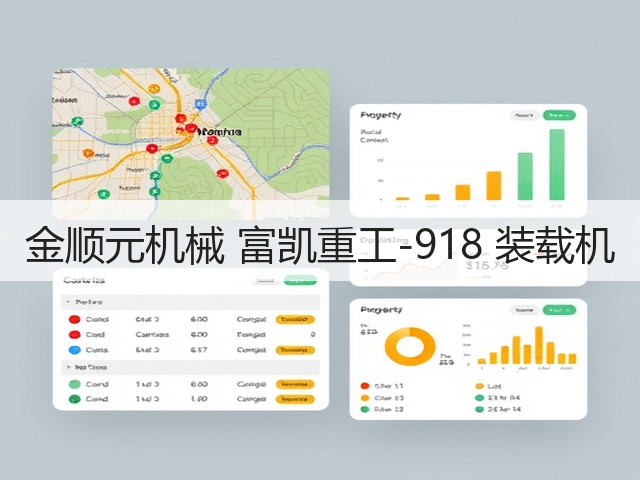Image resolution: width=640 pixels, height=480 pixels.
Task: Click the yellow status pill in the last table row
Action: click(x=295, y=399)
